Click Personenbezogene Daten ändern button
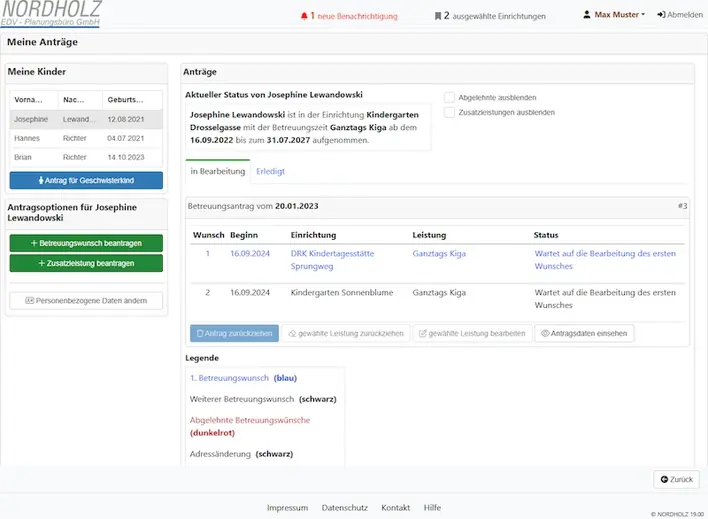The width and height of the screenshot is (708, 519). coord(86,300)
